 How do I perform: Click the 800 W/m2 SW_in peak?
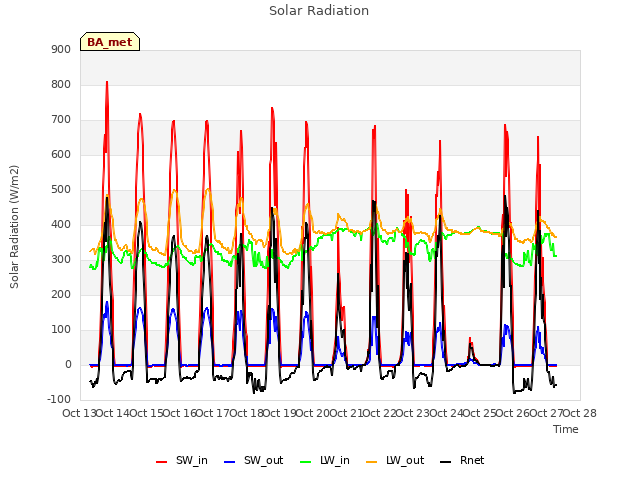point(107,82)
